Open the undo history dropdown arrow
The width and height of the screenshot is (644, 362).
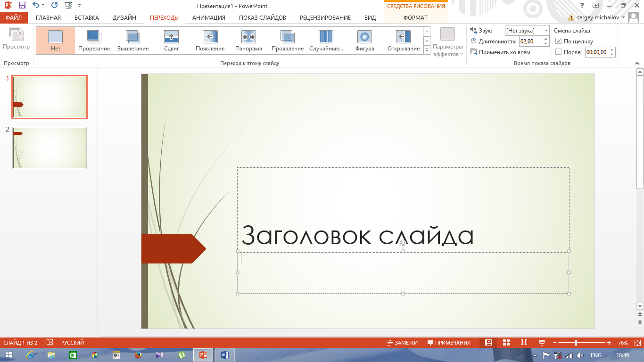point(43,5)
